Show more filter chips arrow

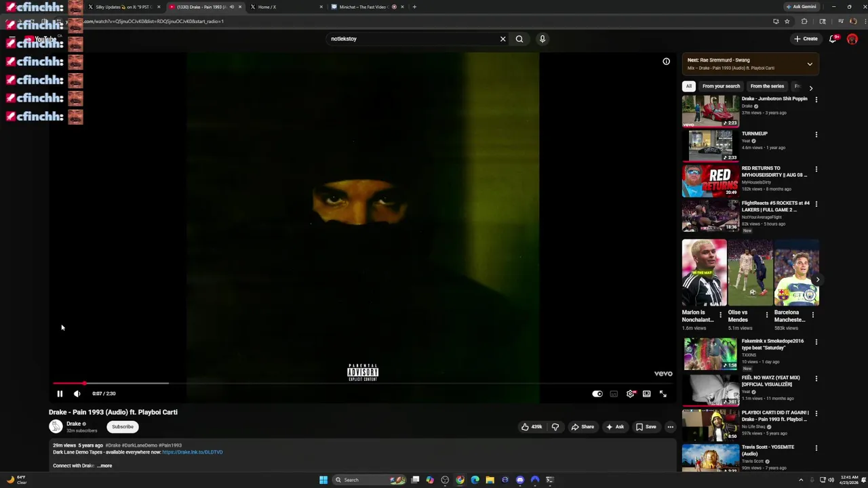[x=810, y=87]
